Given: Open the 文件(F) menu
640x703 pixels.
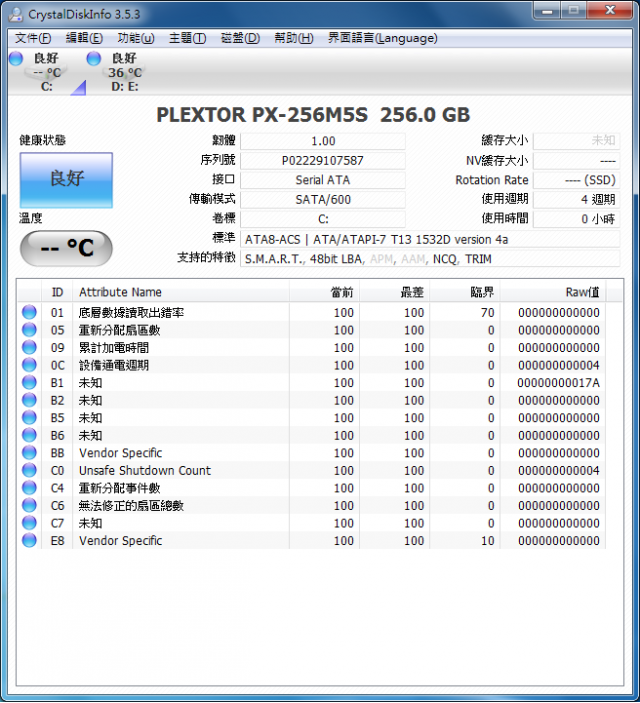Looking at the screenshot, I should [33, 38].
